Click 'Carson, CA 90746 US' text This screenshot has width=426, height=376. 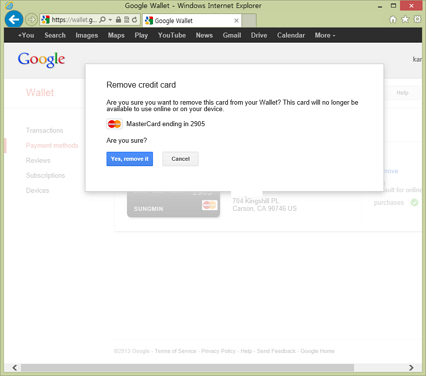265,209
